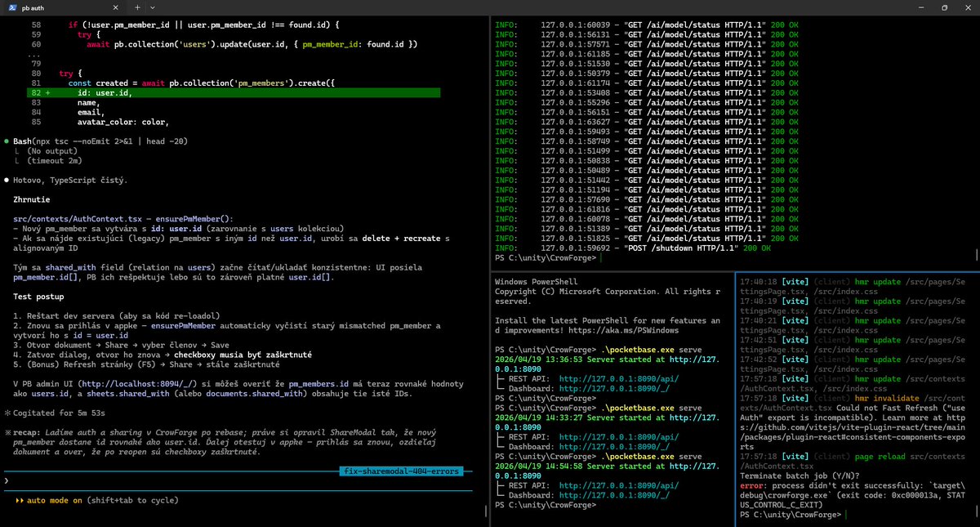Click PS C:\unity\CrowForge prompt in top-right pane
Screen dimensions: 980x527
[546, 258]
